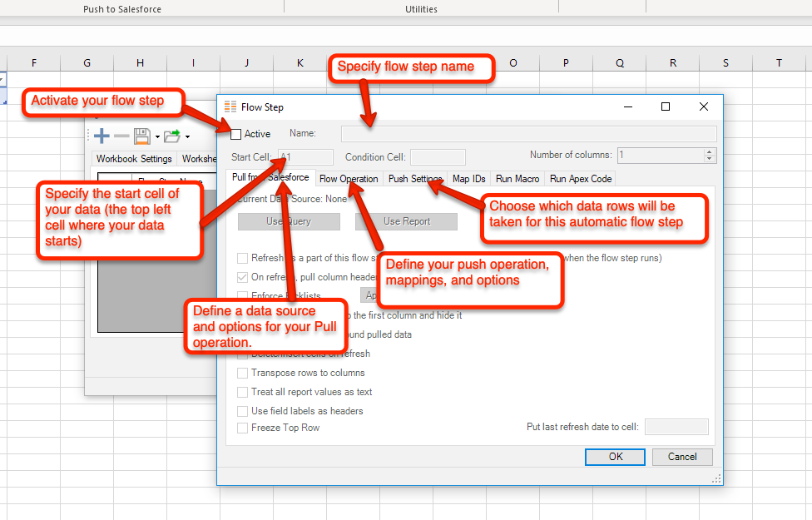Screen dimensions: 812x520
Task: Enable Use field labels as headers
Action: pos(242,411)
